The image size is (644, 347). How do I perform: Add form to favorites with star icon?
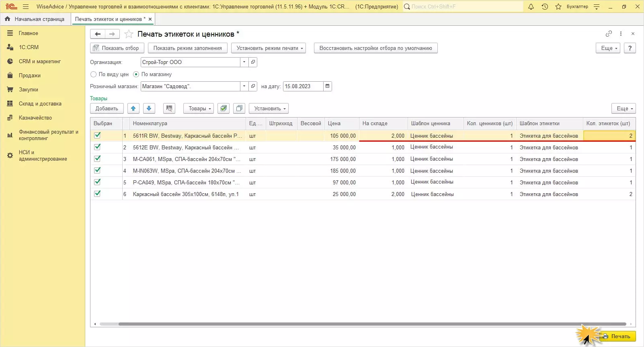tap(129, 34)
